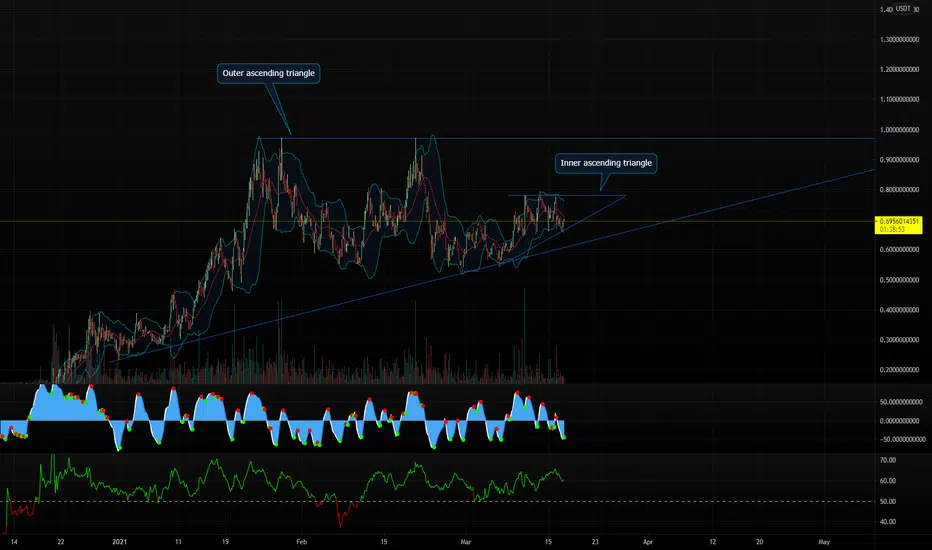Click the "Apr" label on time axis
Screen dimensions: 932x550
(x=648, y=542)
